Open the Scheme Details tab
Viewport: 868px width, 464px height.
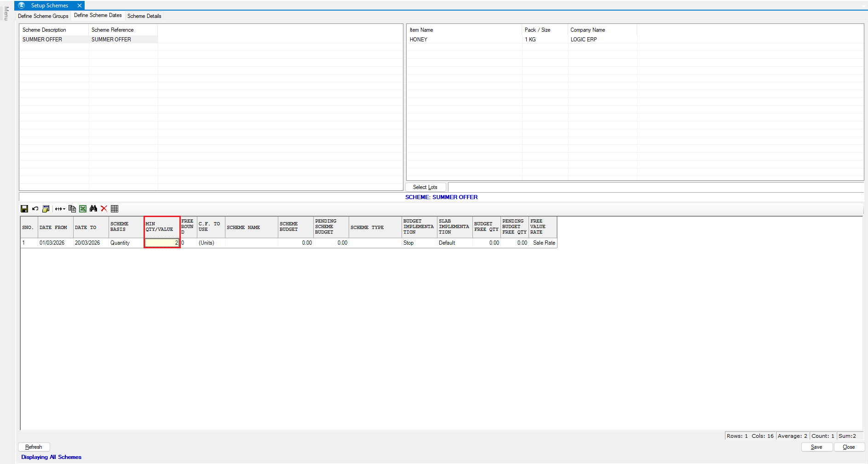[144, 16]
